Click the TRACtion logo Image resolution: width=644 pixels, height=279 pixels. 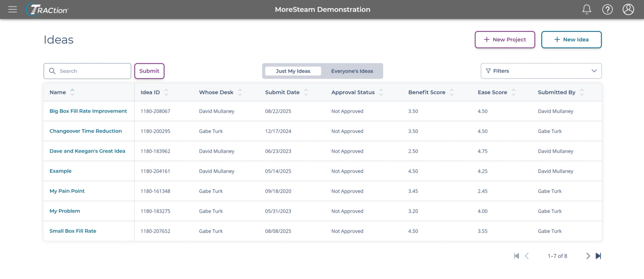[47, 10]
